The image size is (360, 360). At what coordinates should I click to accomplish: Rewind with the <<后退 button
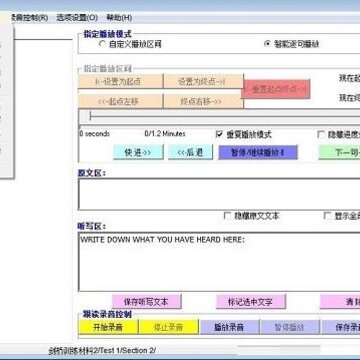[190, 152]
